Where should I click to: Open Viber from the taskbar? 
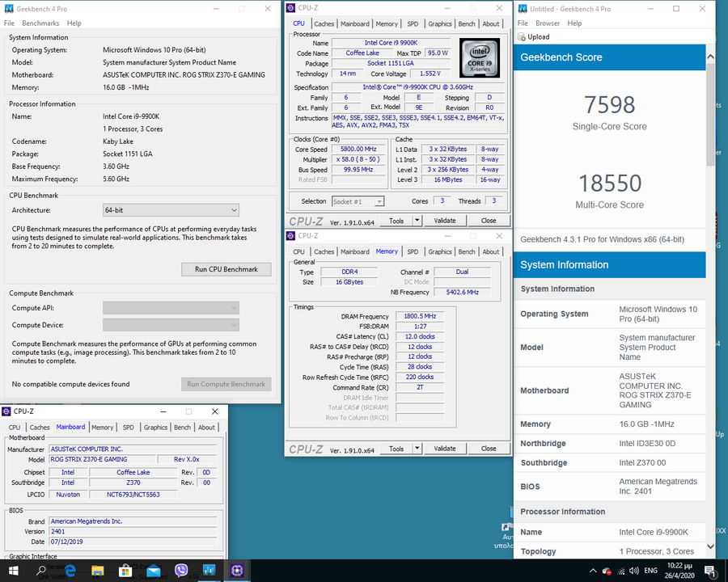(181, 571)
